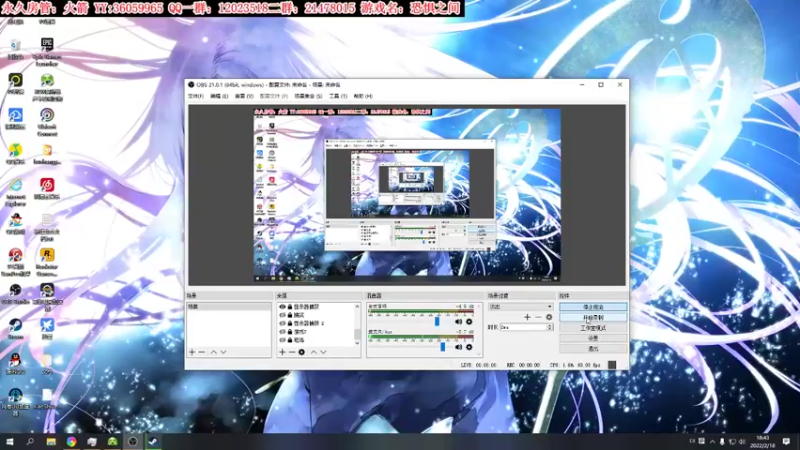Show hidden system tray icons chevron
Image resolution: width=800 pixels, height=450 pixels.
712,441
